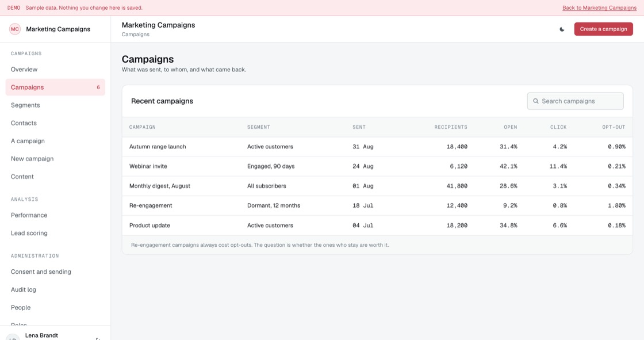Viewport: 644px width, 340px height.
Task: Focus the Search campaigns field
Action: [575, 101]
